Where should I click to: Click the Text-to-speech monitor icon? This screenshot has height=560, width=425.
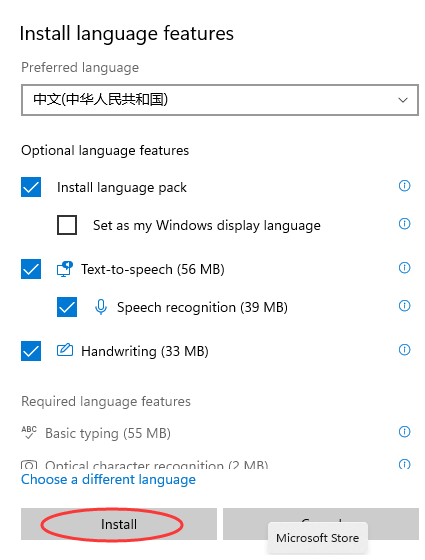tap(65, 269)
